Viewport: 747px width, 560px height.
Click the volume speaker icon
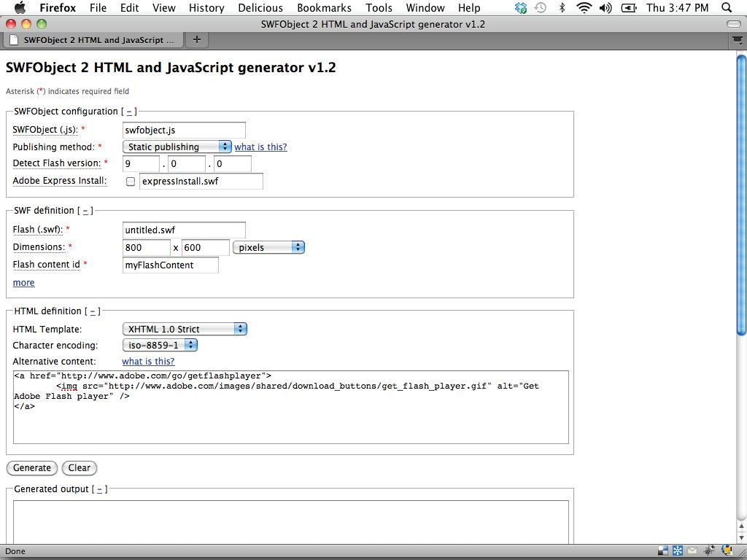(x=605, y=7)
